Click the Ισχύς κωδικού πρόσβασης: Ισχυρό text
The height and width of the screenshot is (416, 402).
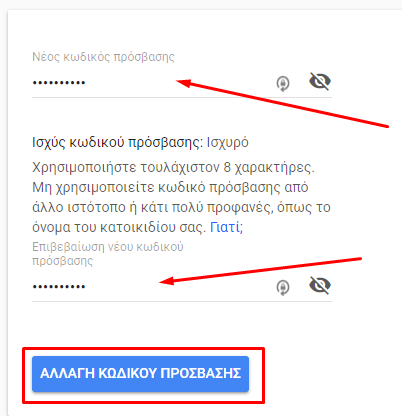[140, 143]
